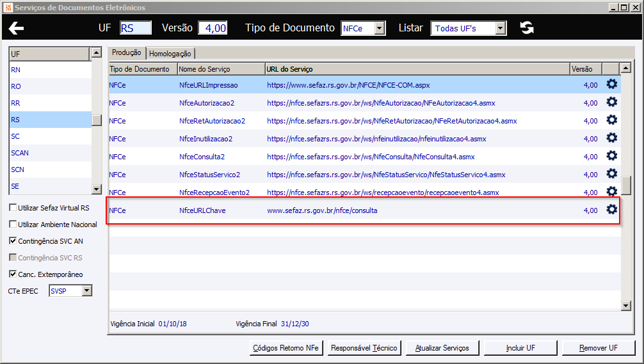
Task: Uncheck Contingência SVC AN checkbox
Action: [13, 241]
